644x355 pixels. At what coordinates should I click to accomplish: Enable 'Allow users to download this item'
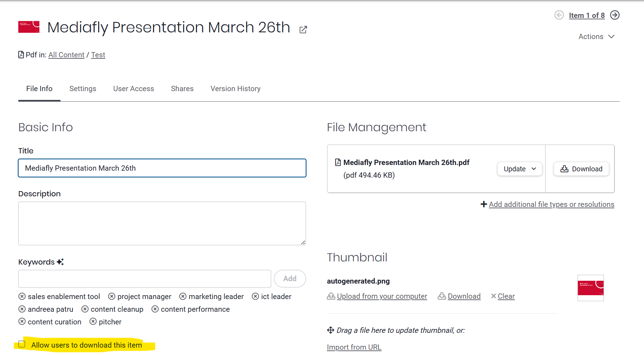[22, 344]
